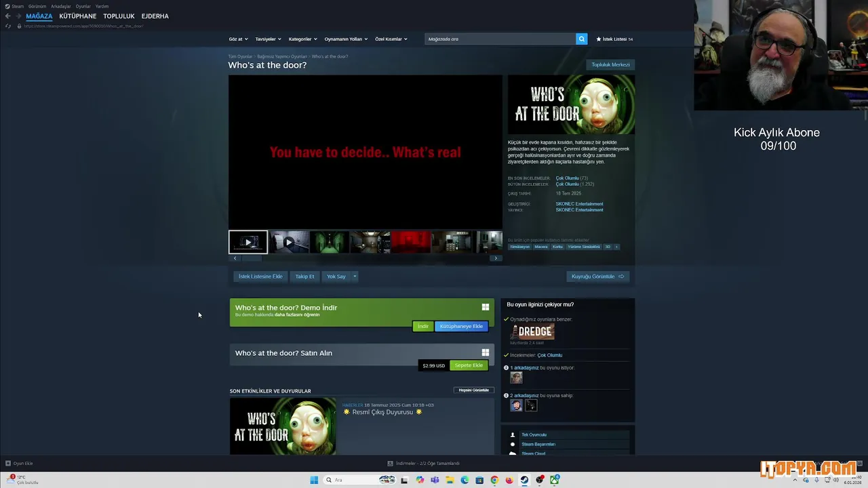Open Microsoft Edge from the taskbar
868x488 pixels.
pos(465,480)
